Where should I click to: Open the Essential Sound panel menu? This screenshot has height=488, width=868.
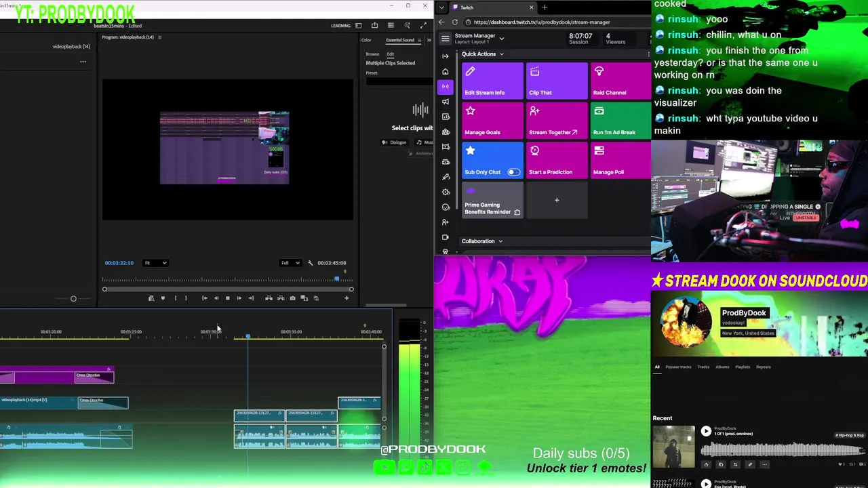tap(419, 40)
